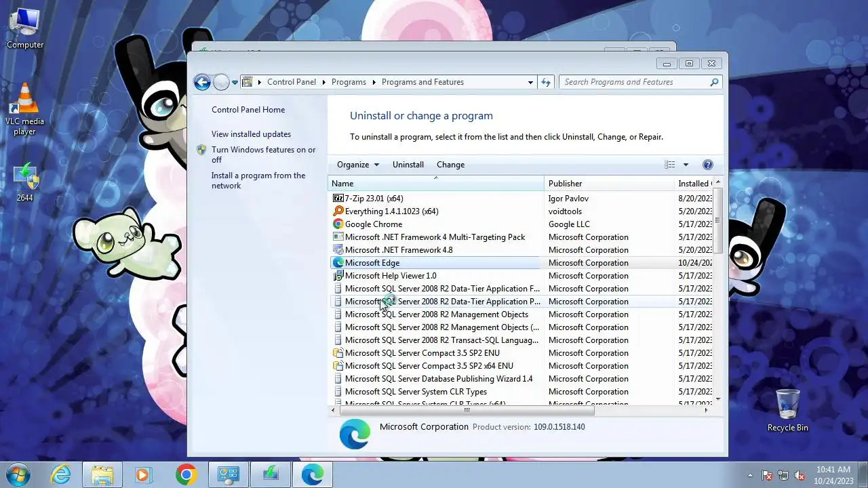Expand the arrow after Control Panel breadcrumb
Screen dimensions: 868x488
(x=323, y=82)
